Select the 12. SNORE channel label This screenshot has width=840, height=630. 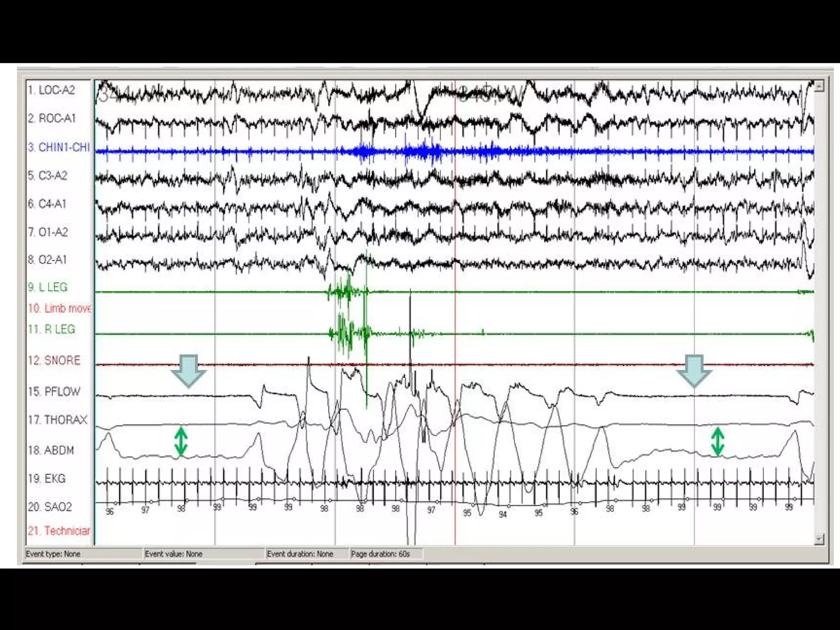tap(54, 361)
